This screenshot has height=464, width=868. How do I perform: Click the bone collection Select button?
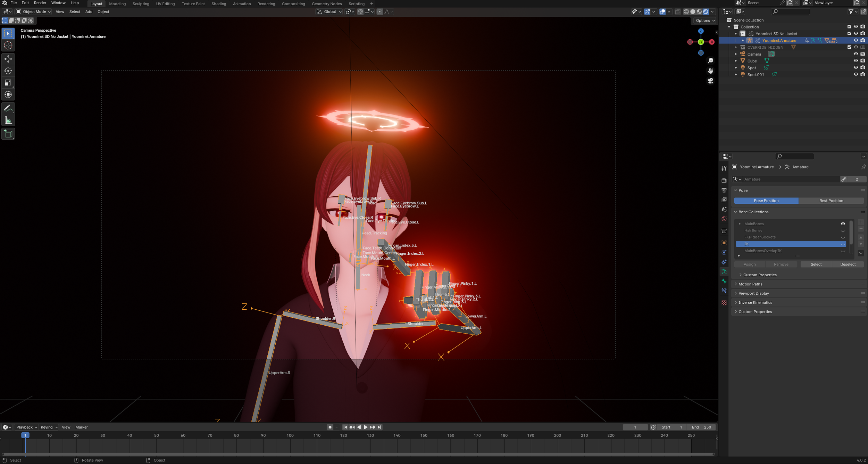click(816, 264)
